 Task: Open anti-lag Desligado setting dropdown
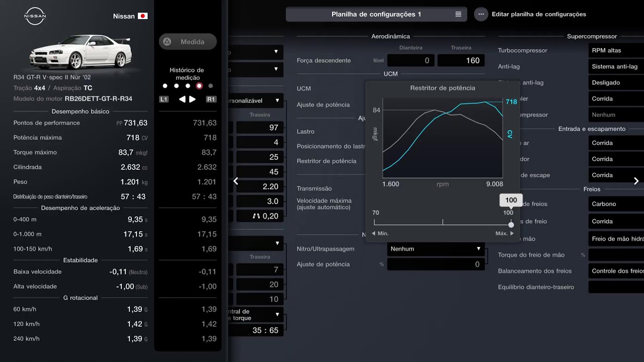(x=616, y=82)
